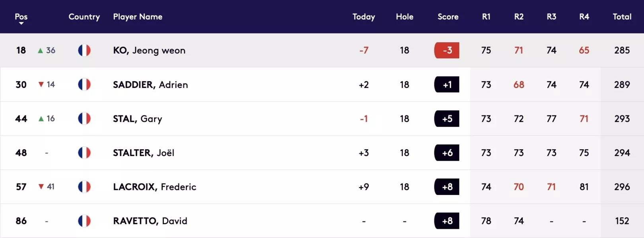Click RAVETTO, David player name

[150, 221]
